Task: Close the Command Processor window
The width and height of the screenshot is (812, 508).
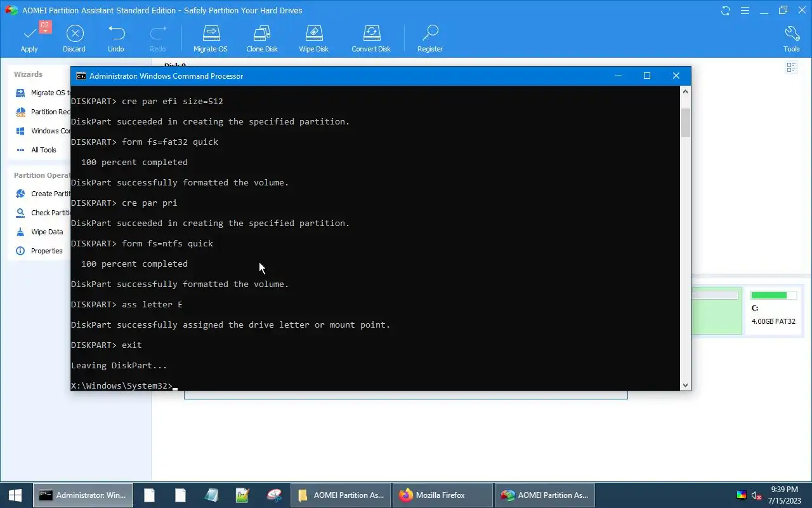Action: pos(676,76)
